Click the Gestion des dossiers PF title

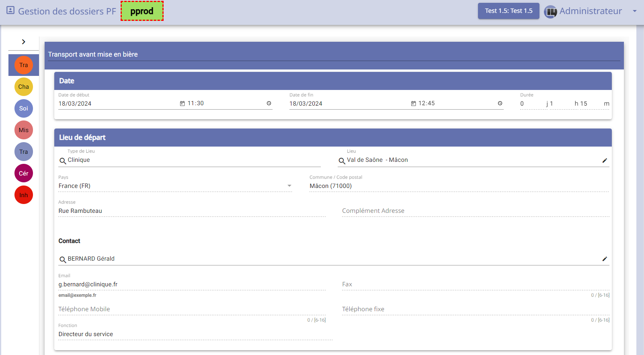(x=67, y=11)
